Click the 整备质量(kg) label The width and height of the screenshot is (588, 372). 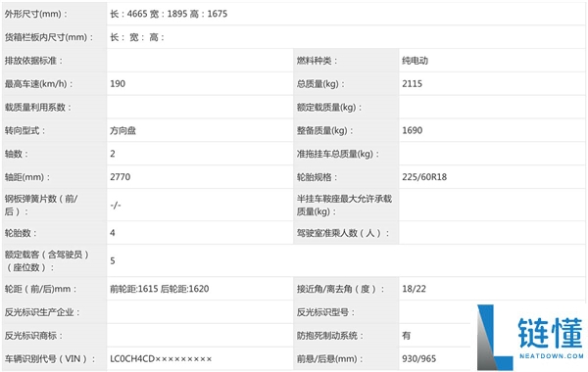click(x=324, y=130)
